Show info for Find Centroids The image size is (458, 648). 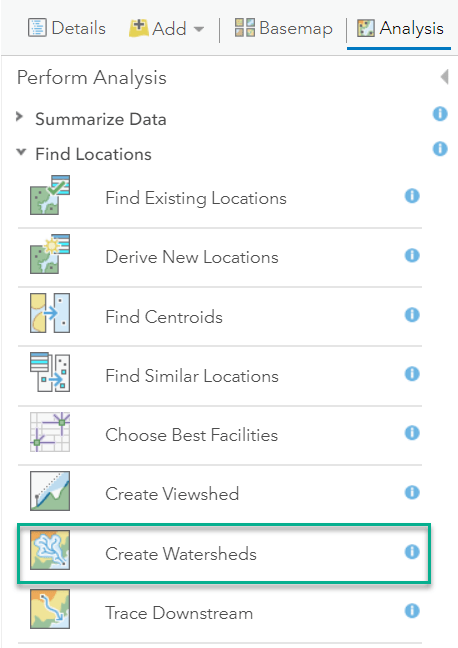[x=412, y=314]
